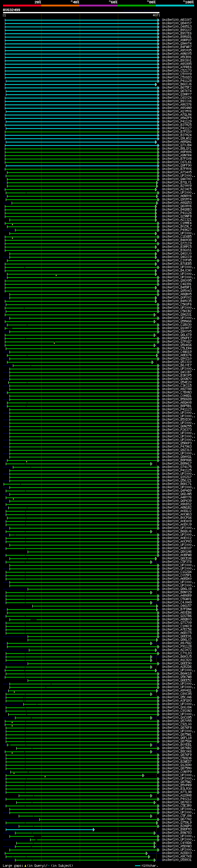Image resolution: width=197 pixels, height=868 pixels.
Task: Select the UniRef100_B7FDN4 label
Action: 177,610
